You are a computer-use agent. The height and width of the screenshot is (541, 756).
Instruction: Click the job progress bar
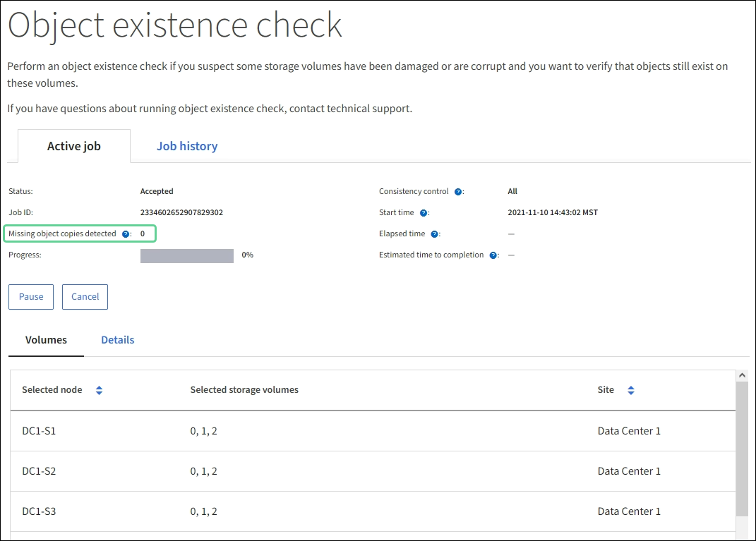(x=187, y=255)
